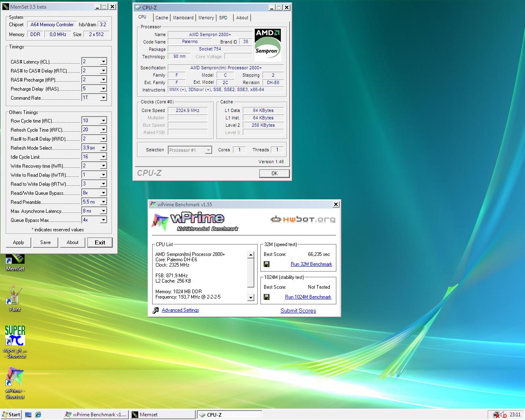Open the Max. Asynchrone Latency dropdown

tap(103, 211)
